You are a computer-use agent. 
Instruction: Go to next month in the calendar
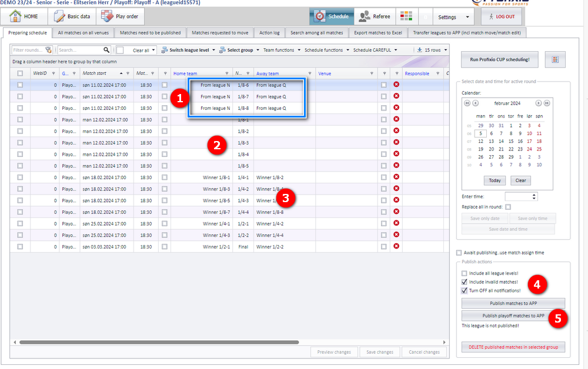(538, 103)
